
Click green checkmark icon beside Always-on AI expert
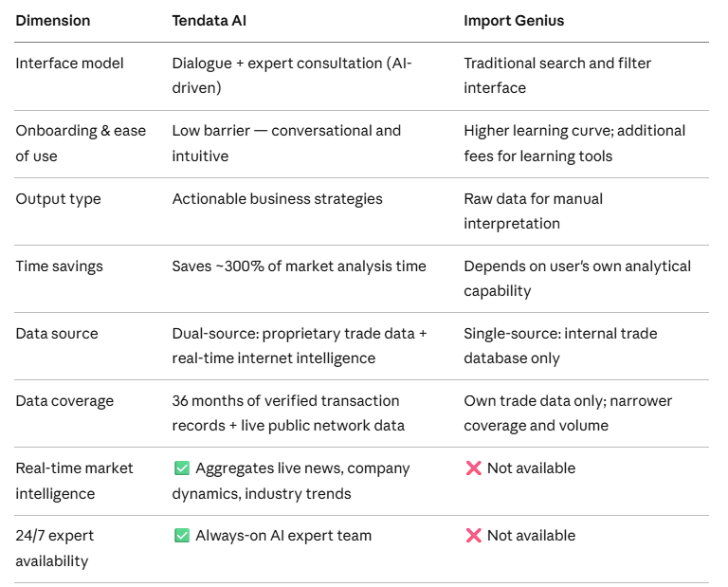pos(182,536)
